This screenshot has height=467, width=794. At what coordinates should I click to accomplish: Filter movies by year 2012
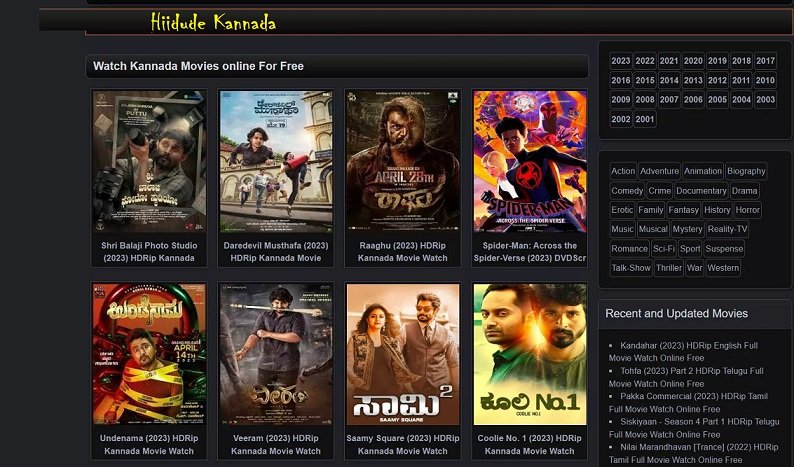click(x=717, y=80)
